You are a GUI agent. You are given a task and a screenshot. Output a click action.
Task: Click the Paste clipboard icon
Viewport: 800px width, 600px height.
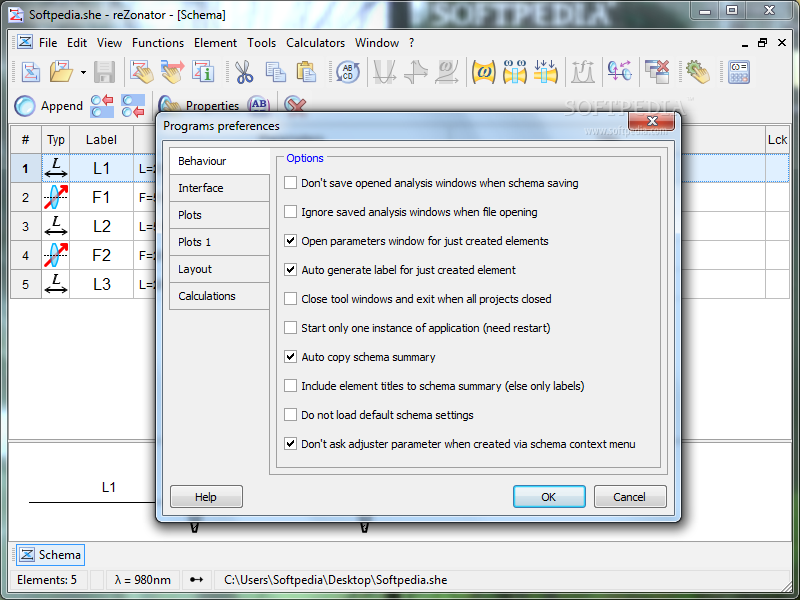(306, 72)
